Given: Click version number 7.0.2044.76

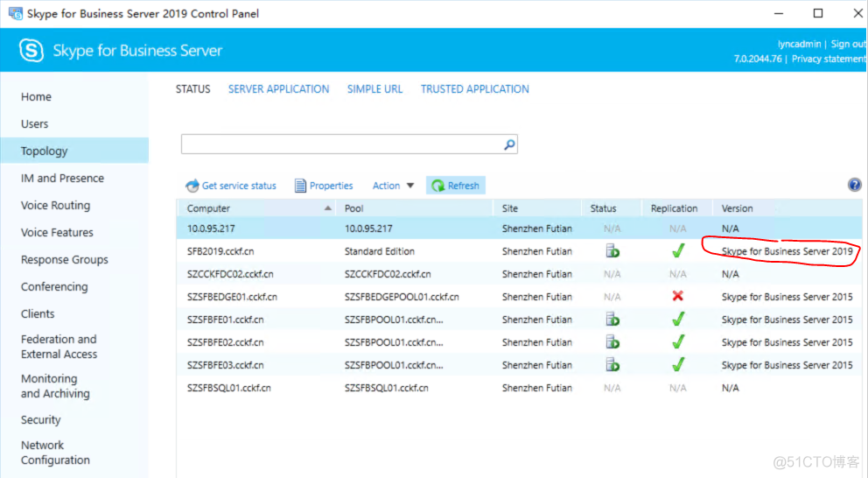Looking at the screenshot, I should (x=757, y=59).
